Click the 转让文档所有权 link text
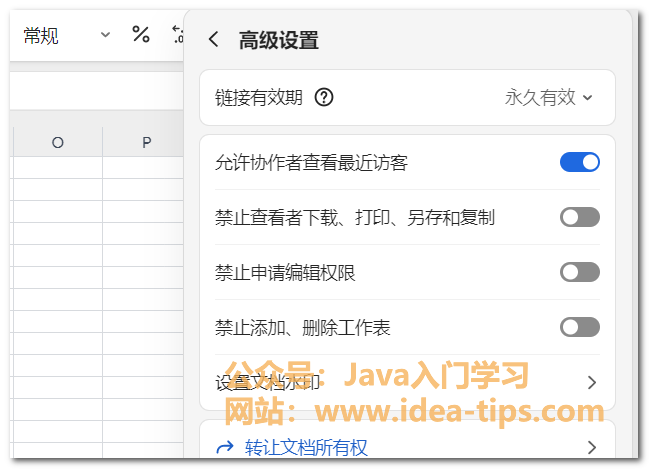649x469 pixels. [x=306, y=447]
